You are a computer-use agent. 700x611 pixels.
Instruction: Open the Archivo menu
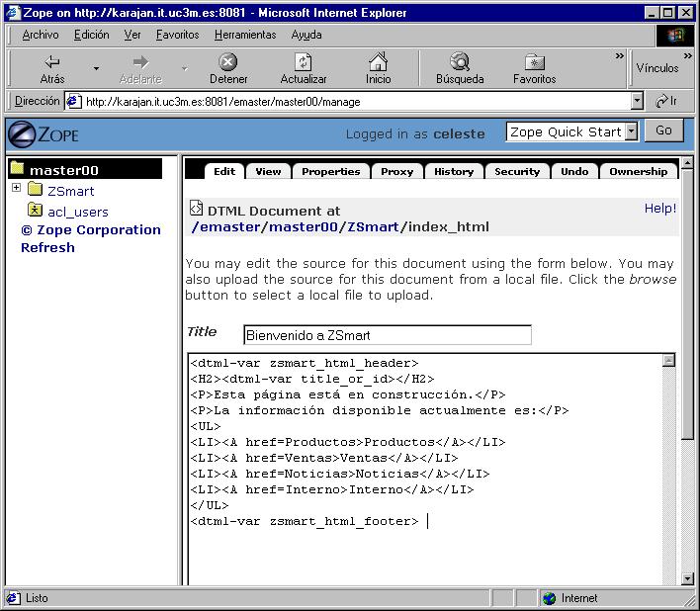pyautogui.click(x=41, y=35)
